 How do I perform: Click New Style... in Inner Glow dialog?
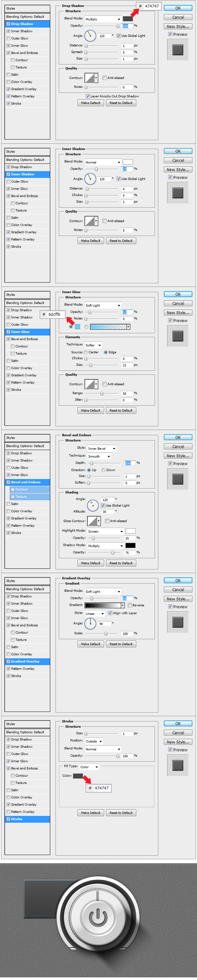[x=178, y=313]
